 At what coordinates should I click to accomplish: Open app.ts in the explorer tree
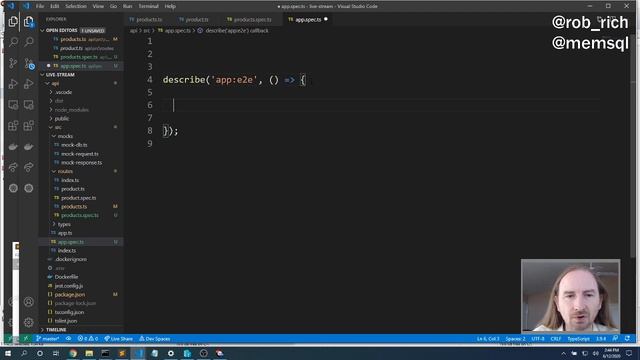click(64, 233)
